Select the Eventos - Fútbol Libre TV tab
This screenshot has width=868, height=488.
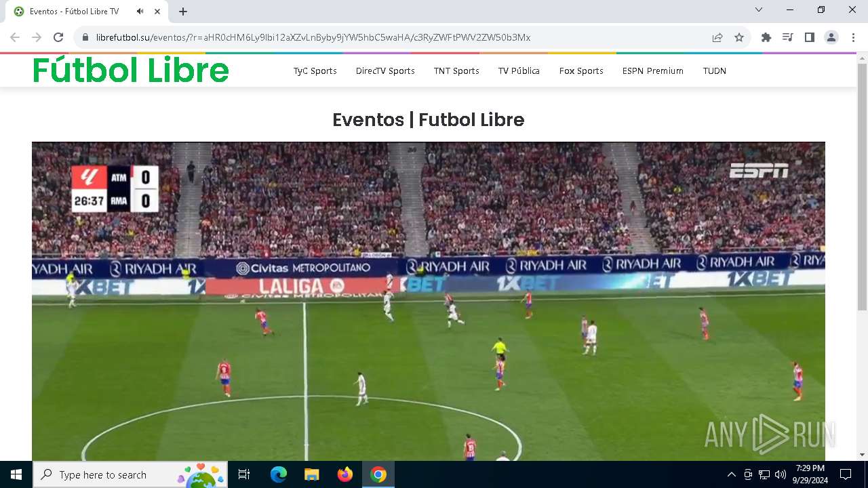coord(88,12)
